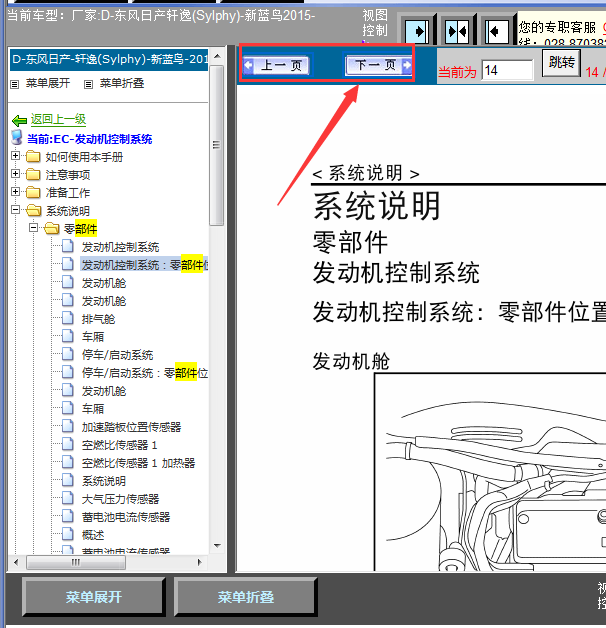Click the tree vertical scrollbar thumb
This screenshot has width=606, height=628.
[x=217, y=145]
